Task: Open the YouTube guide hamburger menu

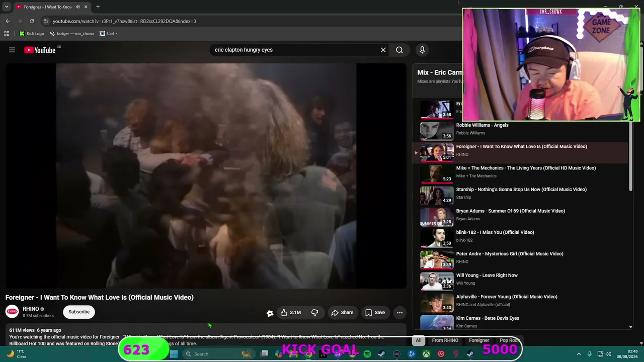Action: point(12,50)
